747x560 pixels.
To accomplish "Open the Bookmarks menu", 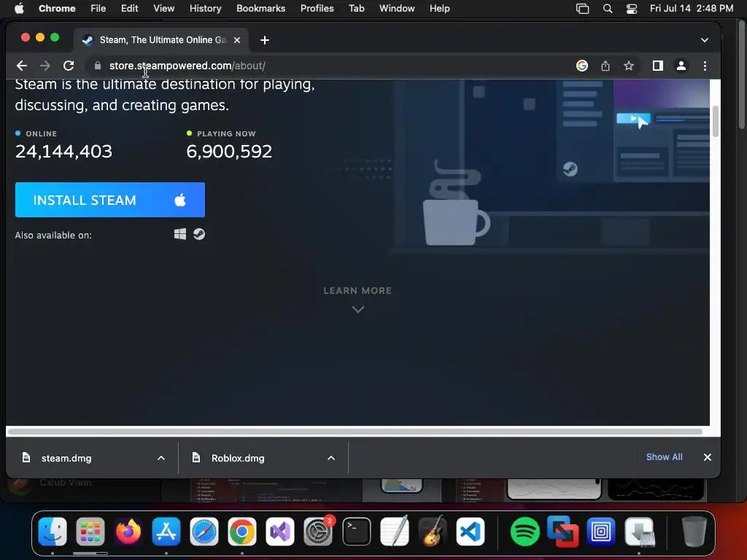I will (260, 9).
